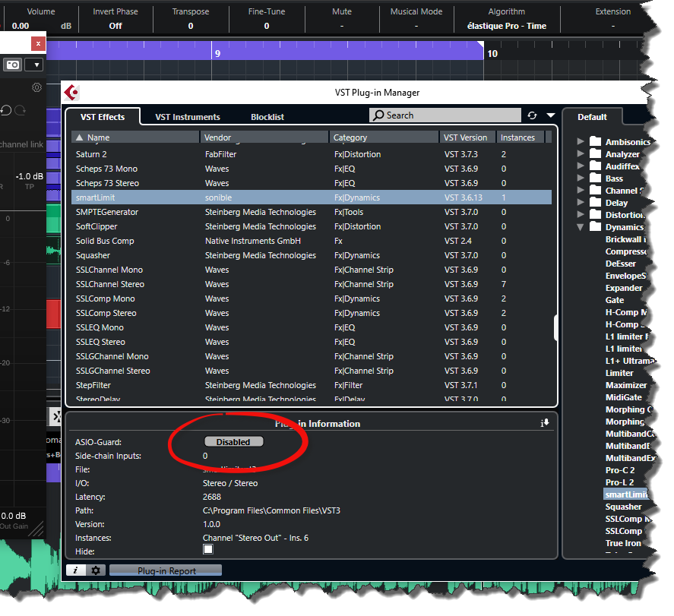Sort by the Name column header

(x=135, y=137)
